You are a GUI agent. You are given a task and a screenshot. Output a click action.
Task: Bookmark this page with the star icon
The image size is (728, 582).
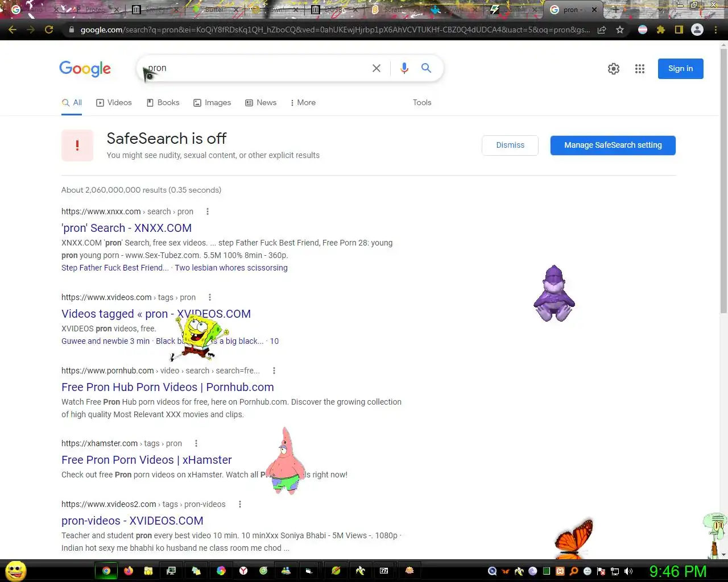pos(620,30)
